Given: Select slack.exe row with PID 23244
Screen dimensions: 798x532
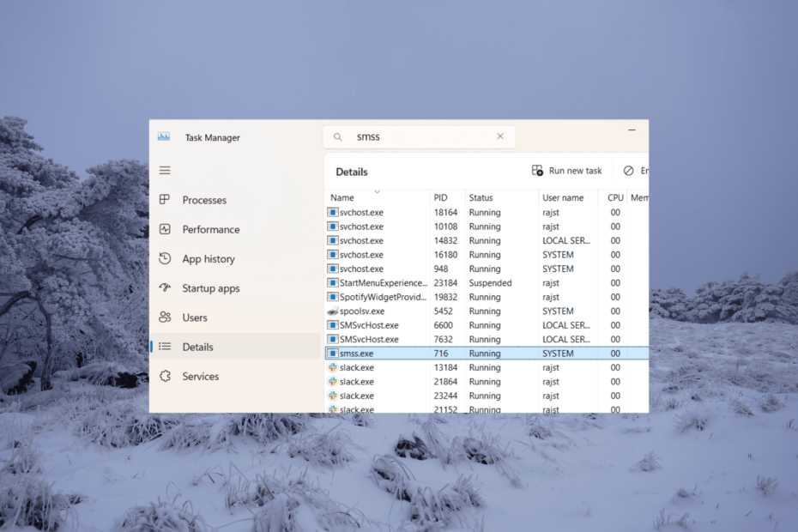Looking at the screenshot, I should [x=486, y=396].
